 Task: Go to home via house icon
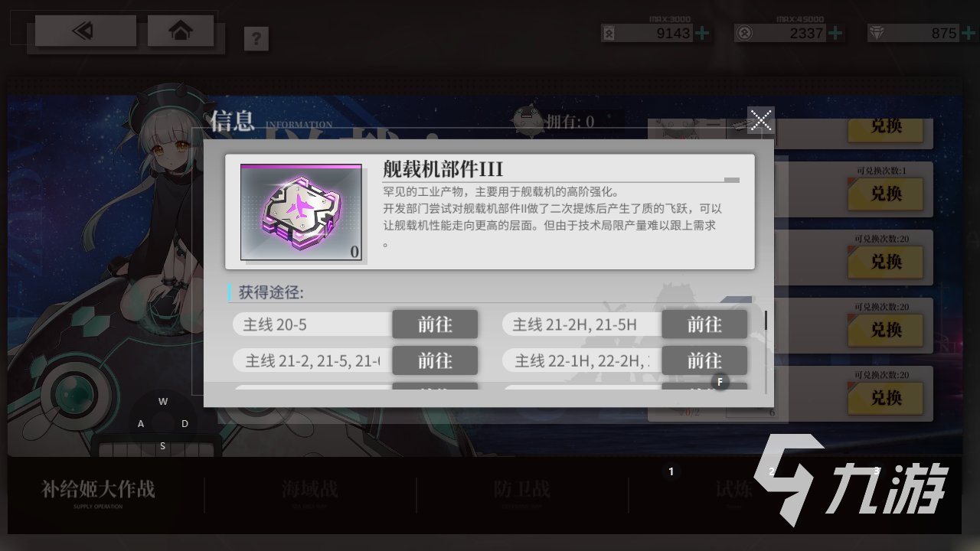tap(181, 31)
